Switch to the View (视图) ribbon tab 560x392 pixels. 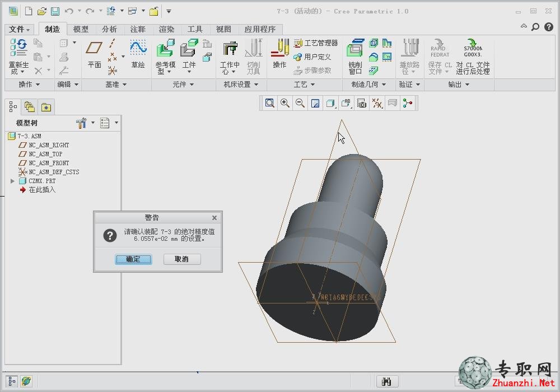coord(223,29)
